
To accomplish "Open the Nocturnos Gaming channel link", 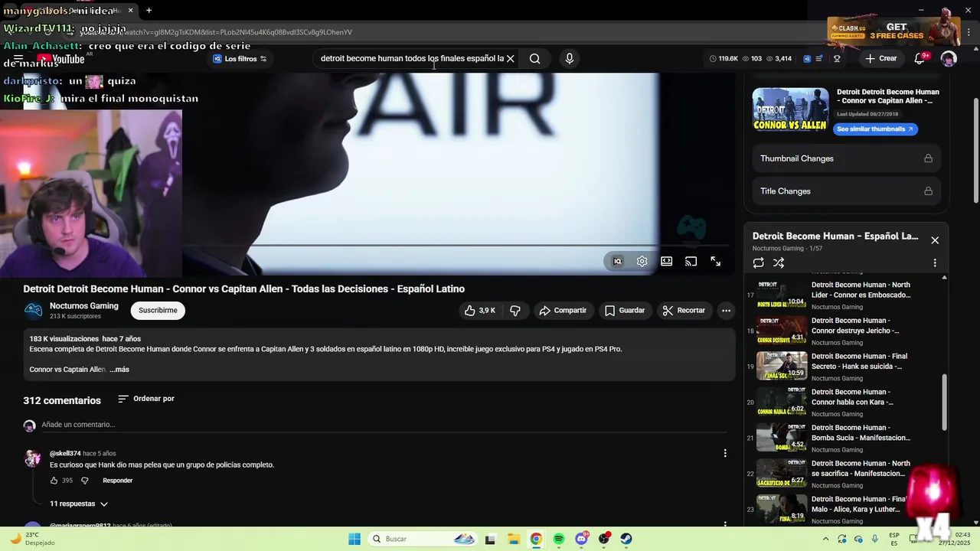I will point(84,306).
